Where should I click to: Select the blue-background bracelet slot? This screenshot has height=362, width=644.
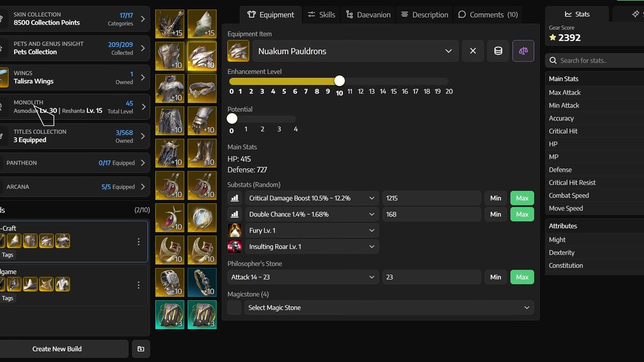tap(202, 283)
